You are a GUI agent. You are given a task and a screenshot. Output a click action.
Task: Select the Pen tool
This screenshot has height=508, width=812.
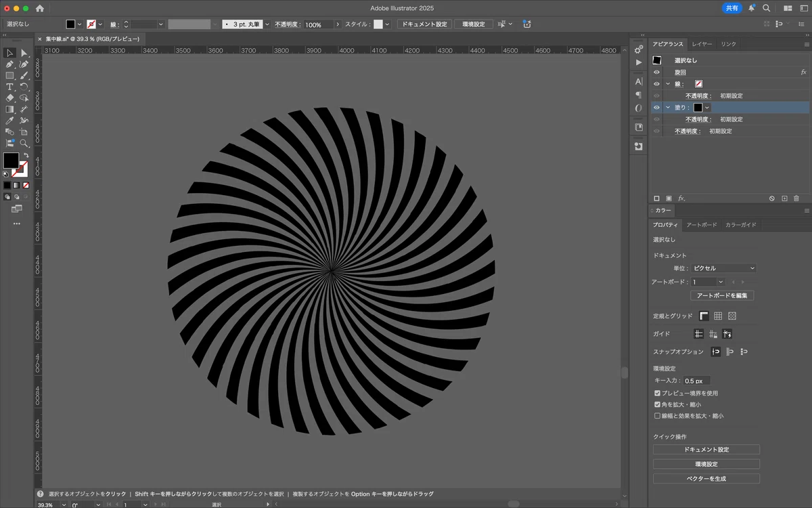point(9,64)
